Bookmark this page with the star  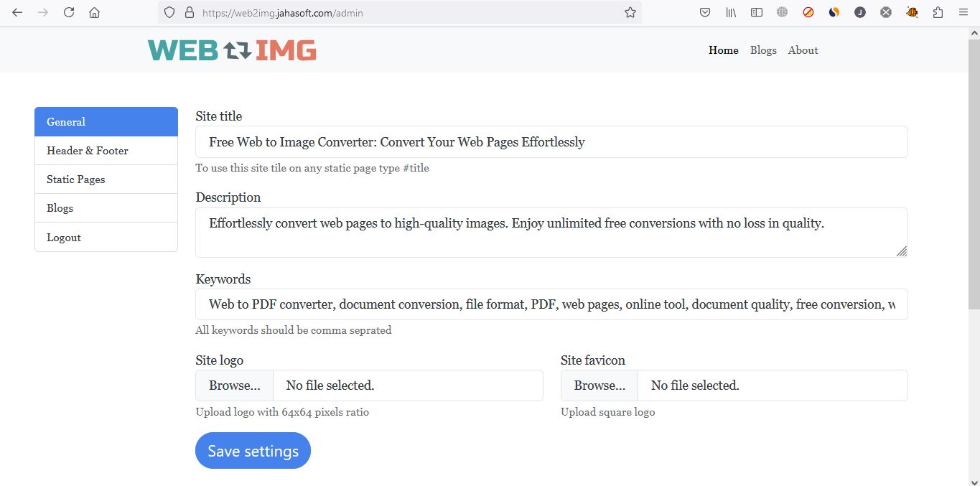tap(630, 12)
